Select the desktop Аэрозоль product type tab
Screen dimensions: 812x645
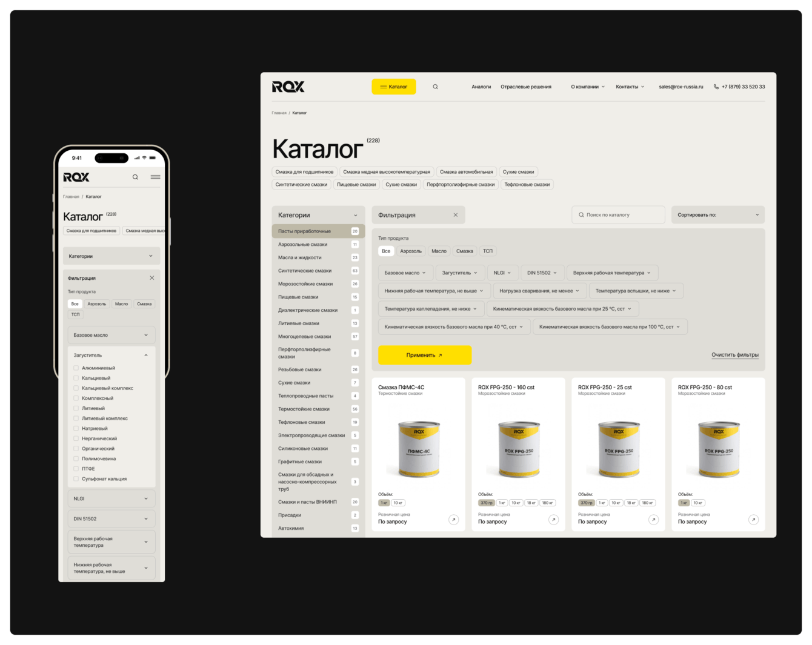click(x=411, y=251)
